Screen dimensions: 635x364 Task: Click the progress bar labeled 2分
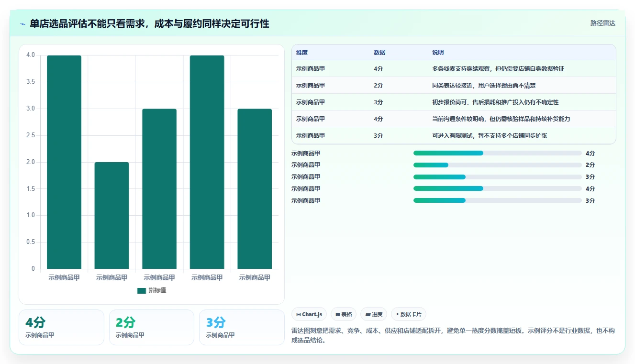498,165
